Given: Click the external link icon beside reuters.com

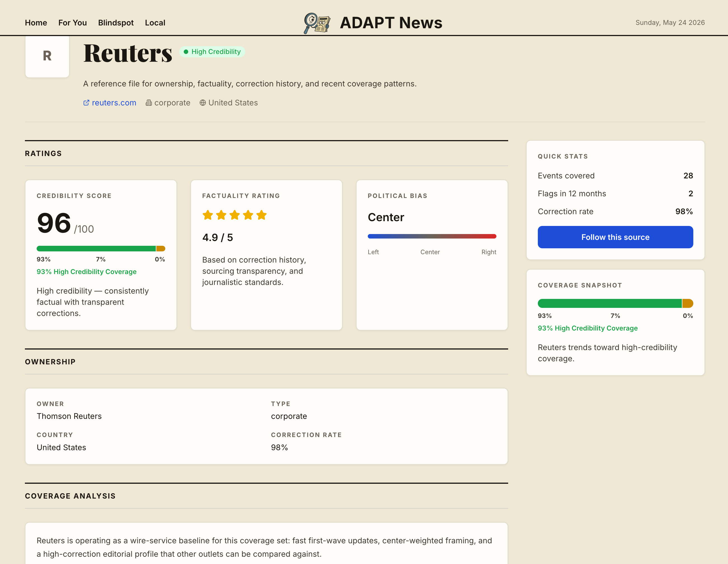Looking at the screenshot, I should pyautogui.click(x=86, y=103).
